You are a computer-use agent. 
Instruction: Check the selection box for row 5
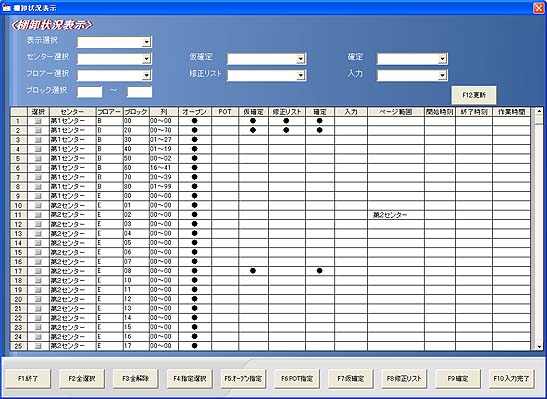tap(38, 159)
